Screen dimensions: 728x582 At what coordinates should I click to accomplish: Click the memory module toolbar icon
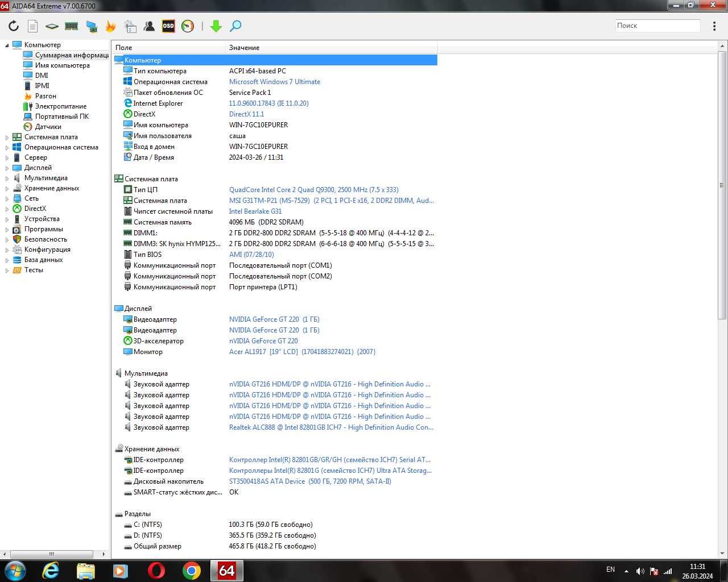point(71,26)
